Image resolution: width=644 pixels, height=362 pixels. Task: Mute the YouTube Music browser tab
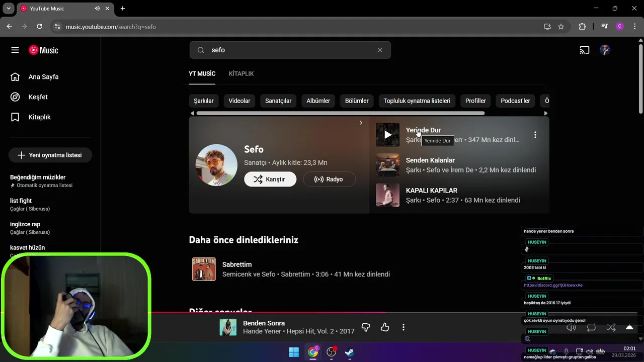(97, 9)
